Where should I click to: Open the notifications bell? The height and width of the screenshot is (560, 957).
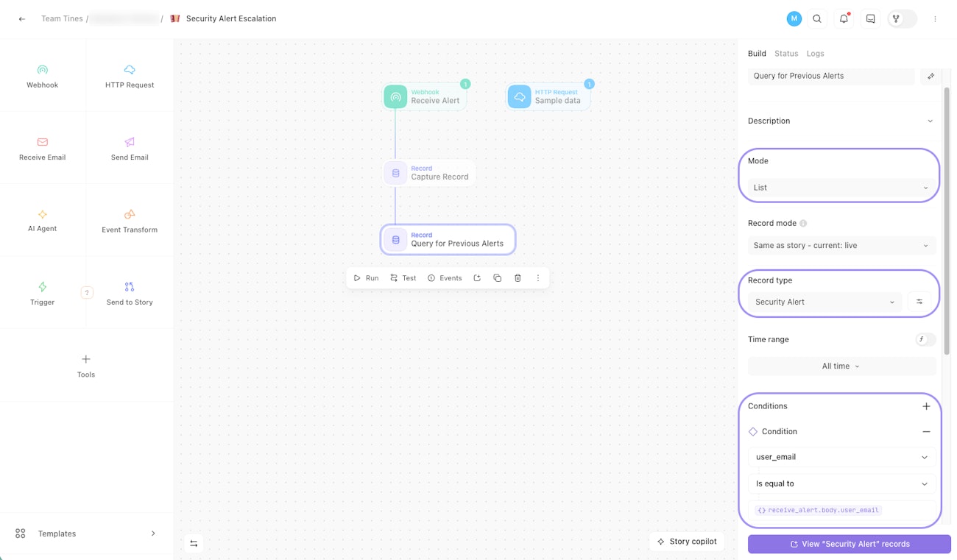[x=844, y=19]
